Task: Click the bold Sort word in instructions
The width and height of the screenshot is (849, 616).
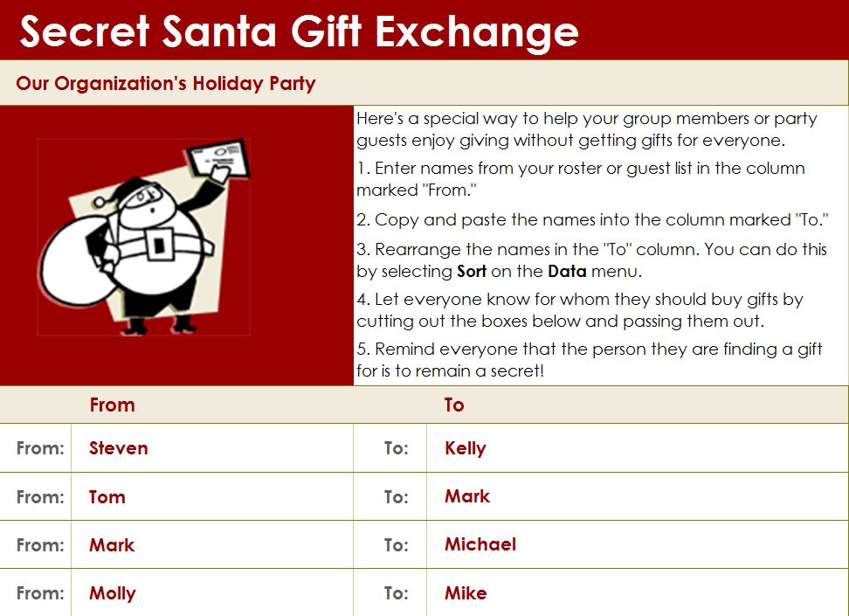Action: click(x=472, y=271)
